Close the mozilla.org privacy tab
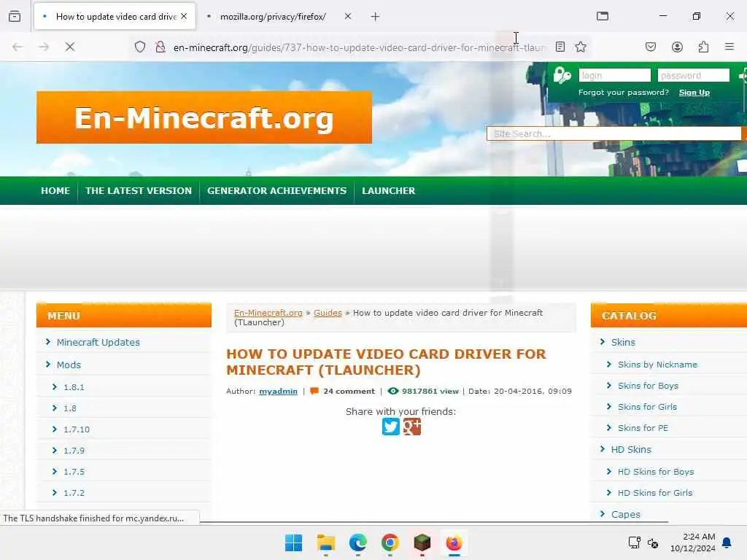This screenshot has height=560, width=747. (348, 16)
